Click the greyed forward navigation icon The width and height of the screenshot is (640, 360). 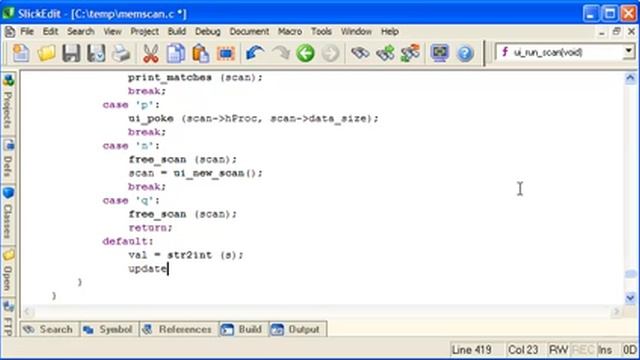(x=330, y=53)
